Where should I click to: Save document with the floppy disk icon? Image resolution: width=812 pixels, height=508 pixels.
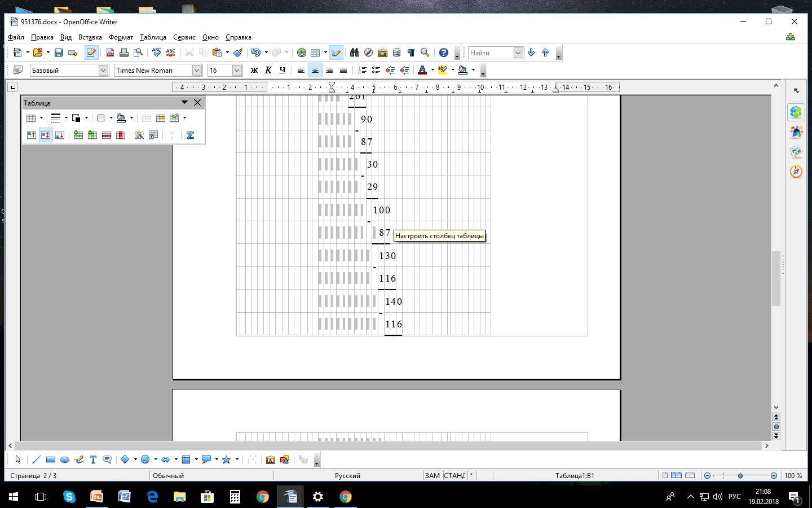59,52
